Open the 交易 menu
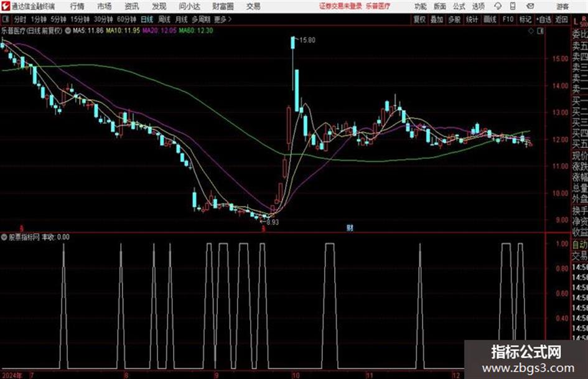588x379 pixels. click(253, 6)
